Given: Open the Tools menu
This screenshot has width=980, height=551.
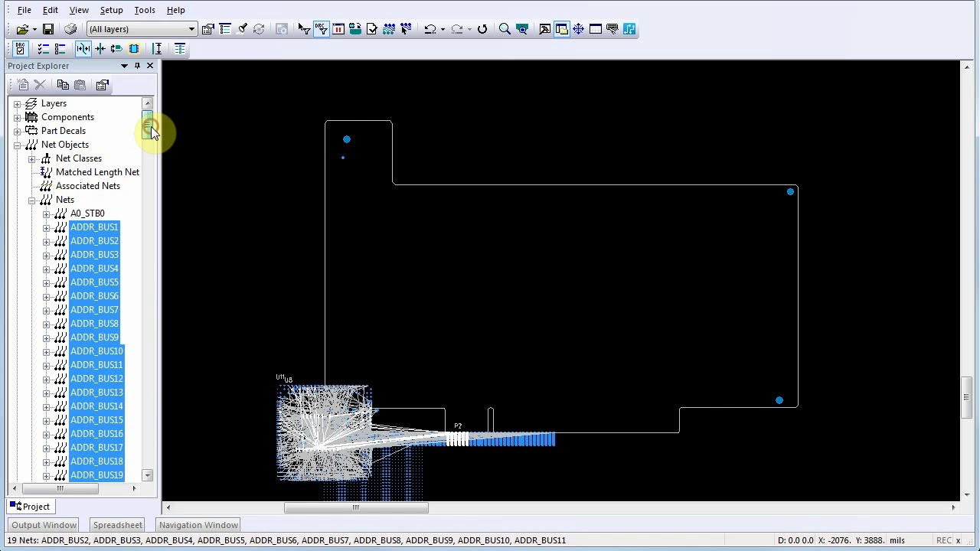Looking at the screenshot, I should point(145,10).
